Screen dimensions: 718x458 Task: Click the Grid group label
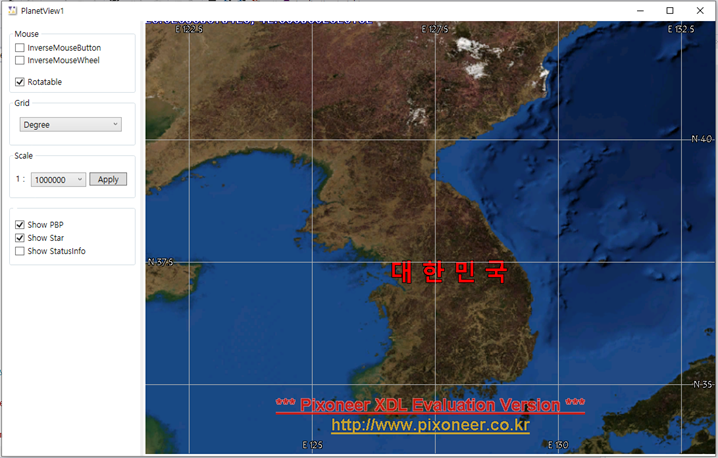(x=22, y=103)
